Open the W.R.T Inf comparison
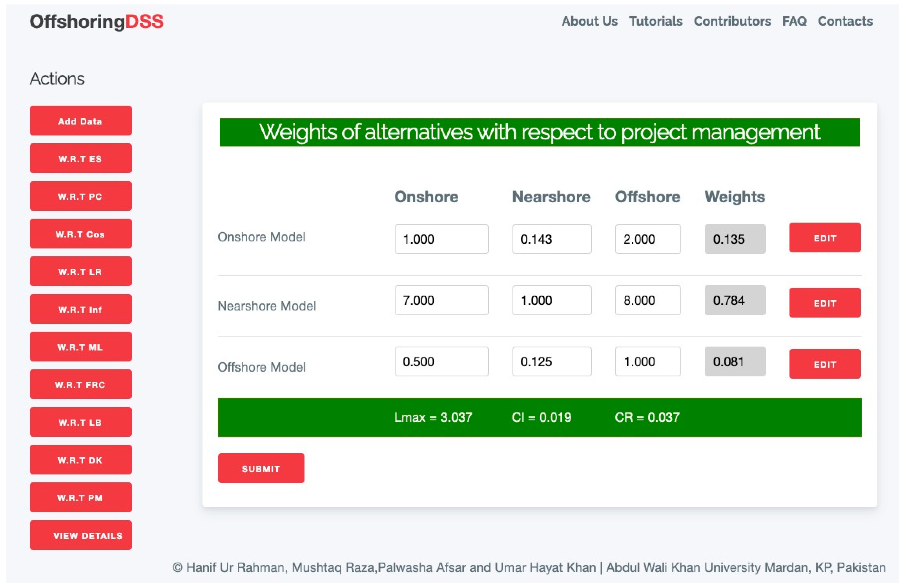Image resolution: width=906 pixels, height=588 pixels. point(81,309)
